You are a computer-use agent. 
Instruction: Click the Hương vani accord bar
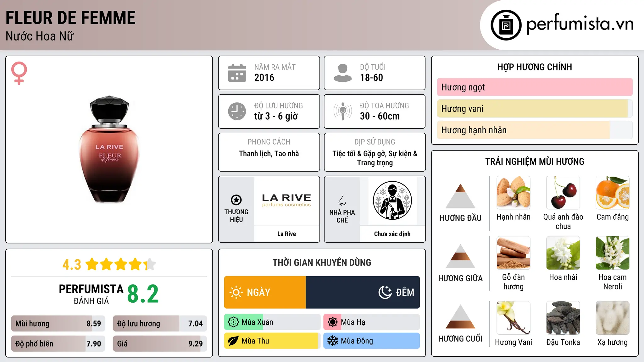point(535,109)
